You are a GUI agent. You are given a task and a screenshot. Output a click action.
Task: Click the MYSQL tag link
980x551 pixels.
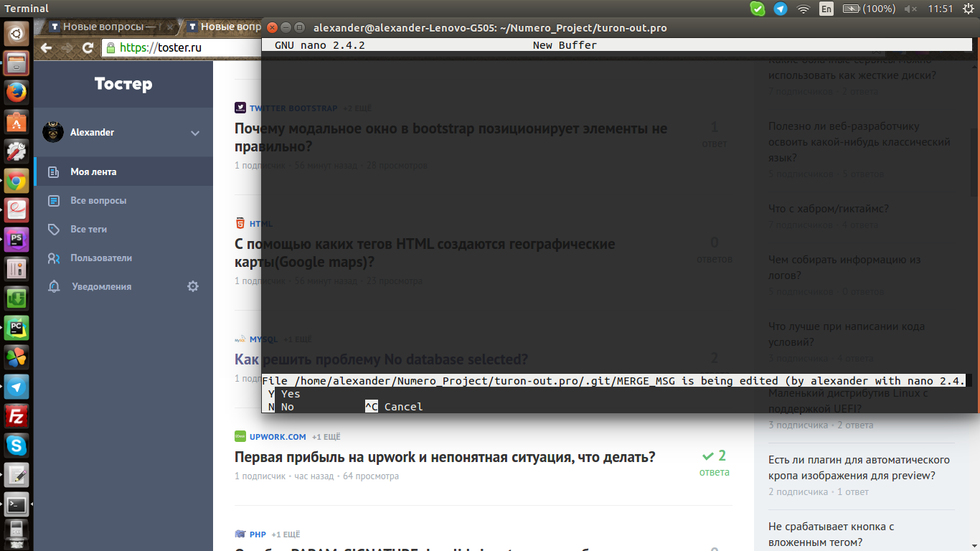tap(263, 339)
